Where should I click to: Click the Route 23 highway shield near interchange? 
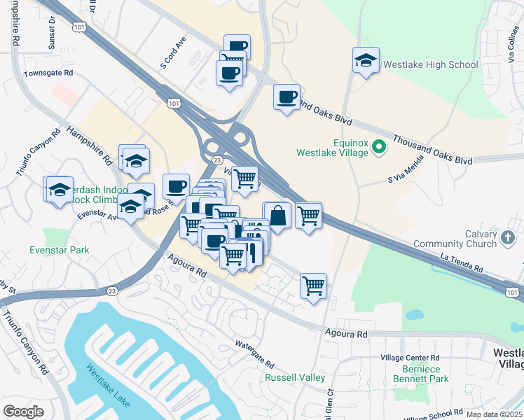(x=217, y=160)
